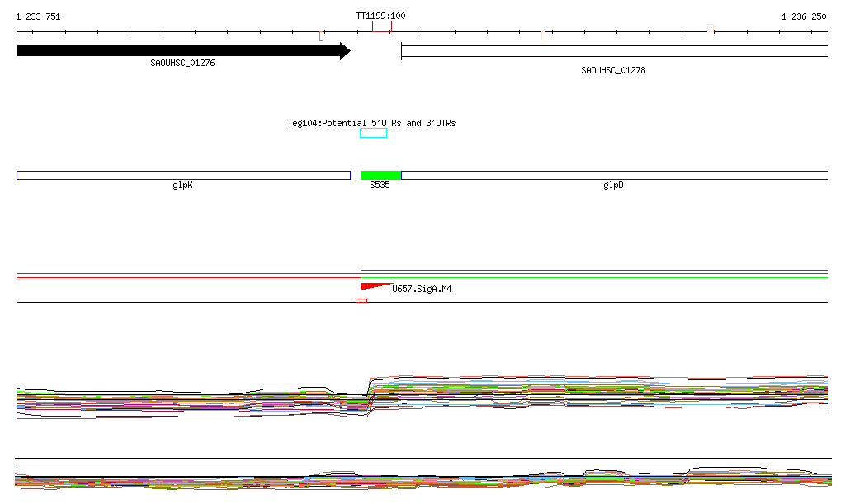Click the glpK gene label
The height and width of the screenshot is (504, 845).
click(183, 186)
